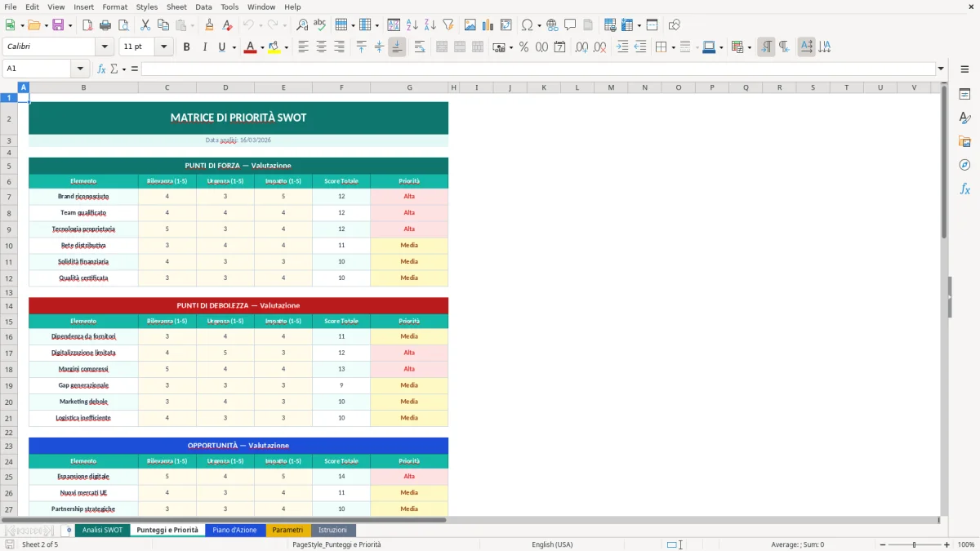Format as percent

523,47
